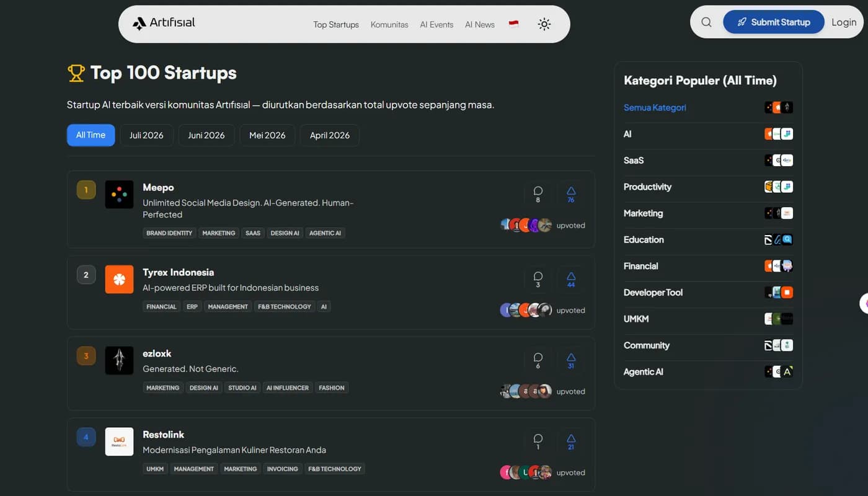Click the Submit Startup button
Image resolution: width=868 pixels, height=496 pixels.
(x=773, y=22)
